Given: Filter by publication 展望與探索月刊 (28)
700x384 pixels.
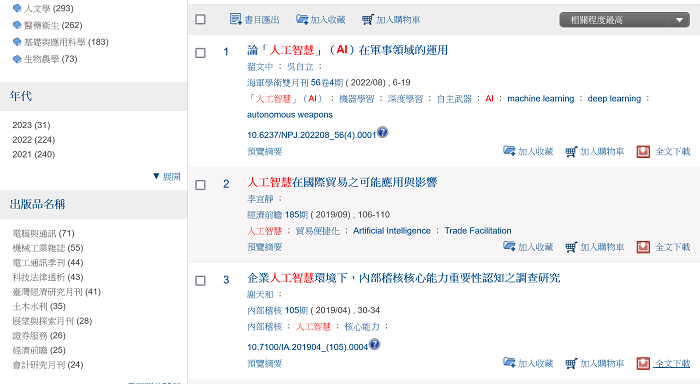Looking at the screenshot, I should point(52,321).
